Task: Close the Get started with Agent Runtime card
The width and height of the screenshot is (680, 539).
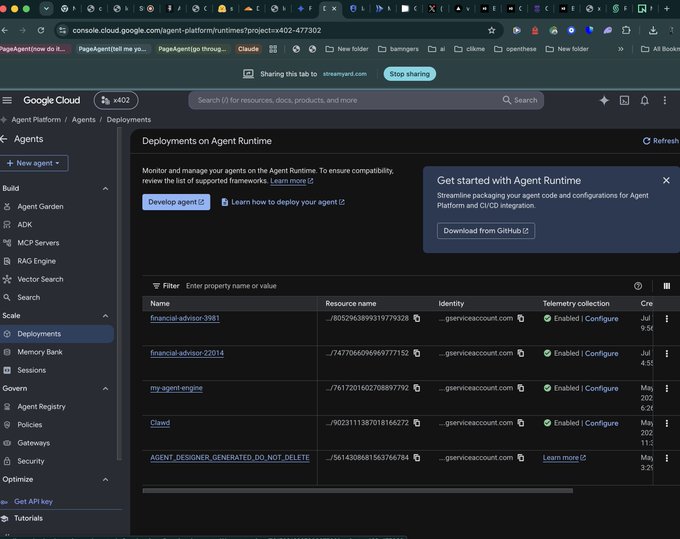Action: click(666, 180)
